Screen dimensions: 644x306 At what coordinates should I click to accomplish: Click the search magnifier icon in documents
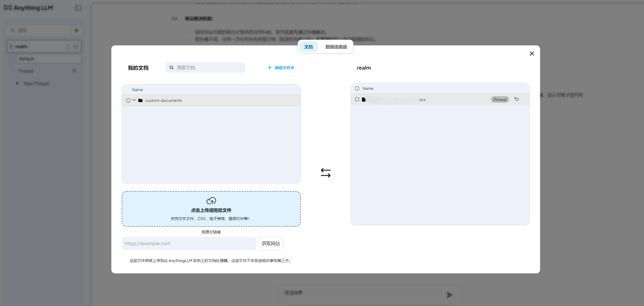point(172,68)
